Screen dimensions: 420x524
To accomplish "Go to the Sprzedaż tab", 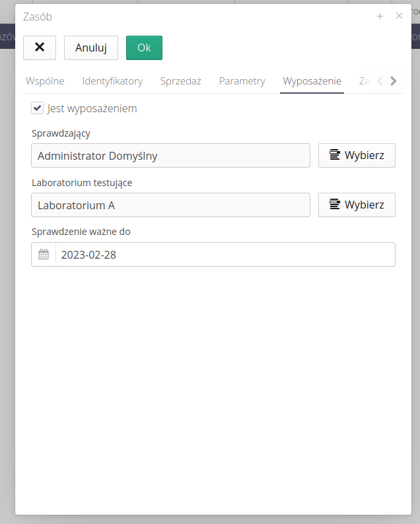I will click(180, 81).
